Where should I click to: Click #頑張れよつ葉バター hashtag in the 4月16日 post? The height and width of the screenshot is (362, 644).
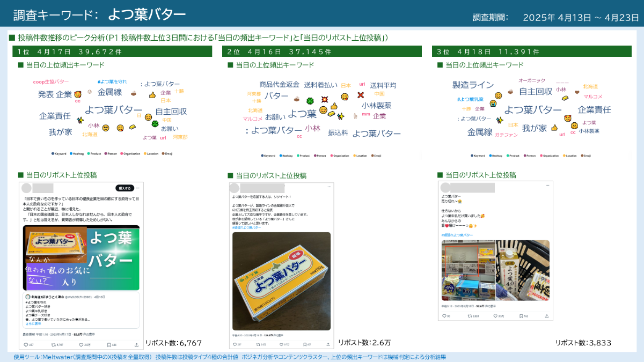pos(247,227)
